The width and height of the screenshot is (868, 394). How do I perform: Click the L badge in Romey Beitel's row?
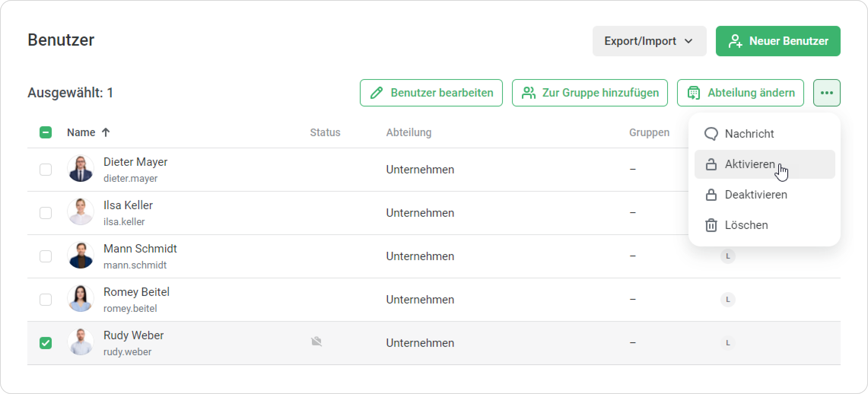pos(728,300)
